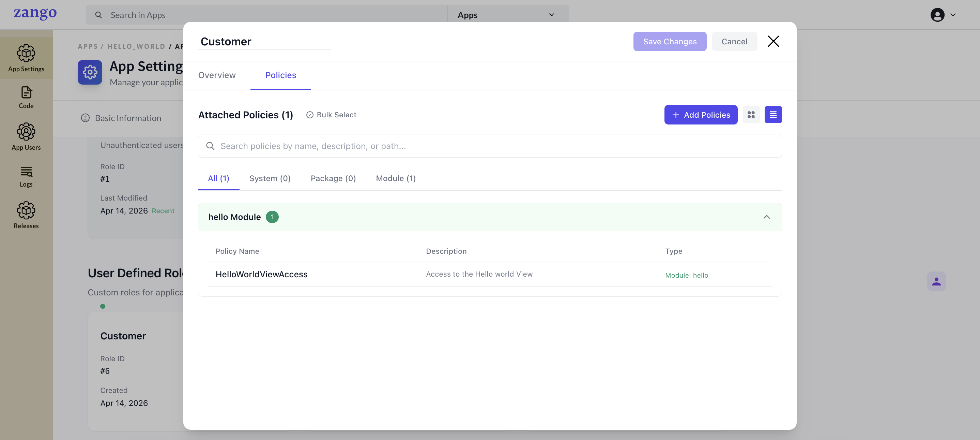
Task: Click the floating purple user icon
Action: point(936,281)
